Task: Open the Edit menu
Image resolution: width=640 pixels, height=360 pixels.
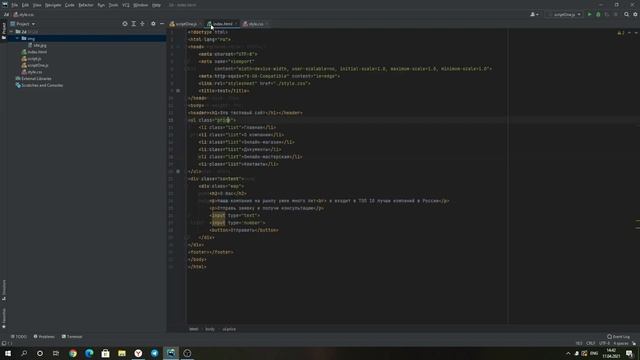Action: pyautogui.click(x=25, y=5)
